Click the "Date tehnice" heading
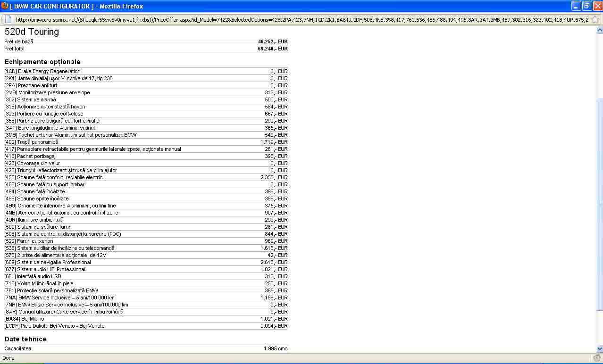Image resolution: width=603 pixels, height=364 pixels. (25, 339)
